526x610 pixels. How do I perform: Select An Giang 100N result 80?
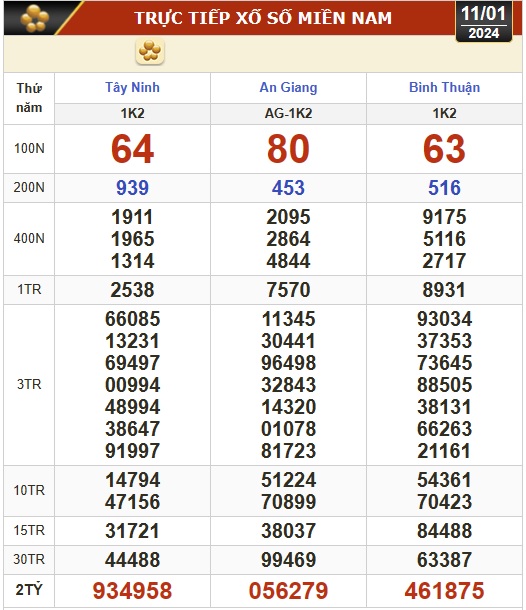[x=288, y=149]
